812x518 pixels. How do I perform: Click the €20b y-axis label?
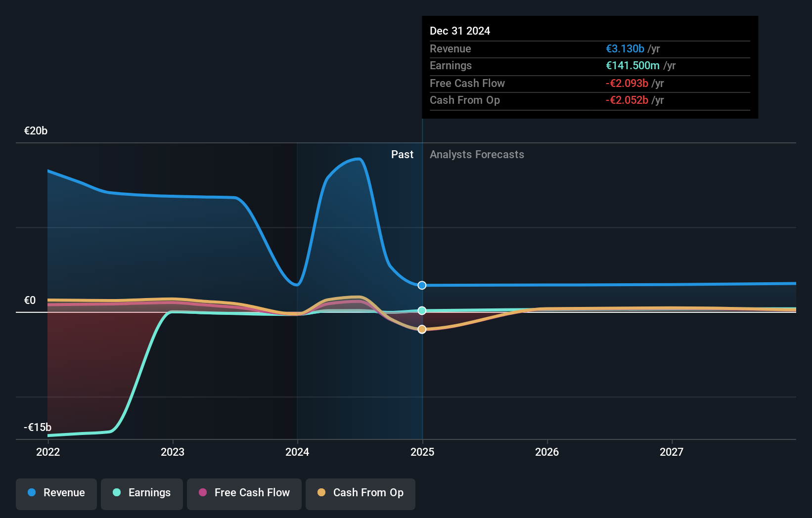36,130
